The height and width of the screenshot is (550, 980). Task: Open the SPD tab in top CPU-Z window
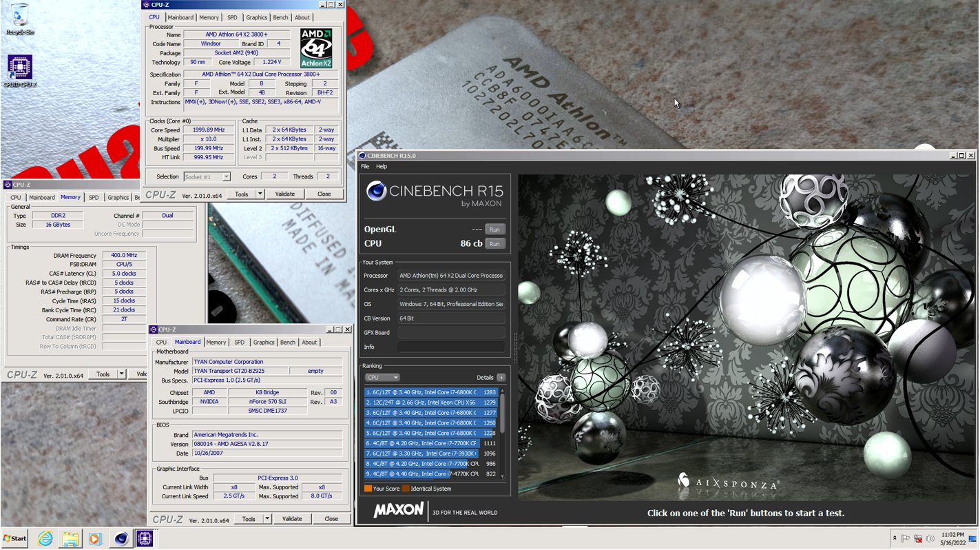(x=232, y=18)
